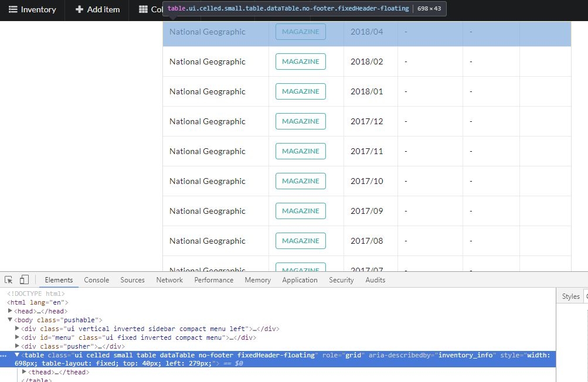Screen dimensions: 588x382
Task: Expand the thead node
Action: (x=24, y=372)
